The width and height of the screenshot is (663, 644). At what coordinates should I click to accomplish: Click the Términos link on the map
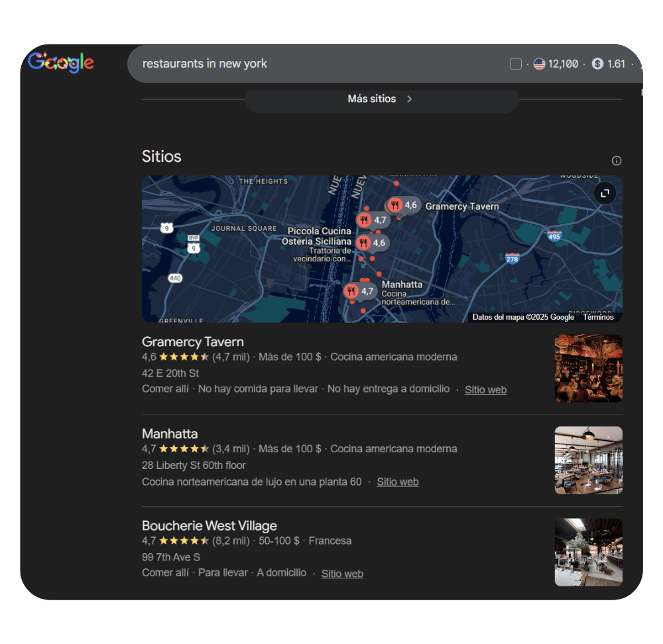598,317
